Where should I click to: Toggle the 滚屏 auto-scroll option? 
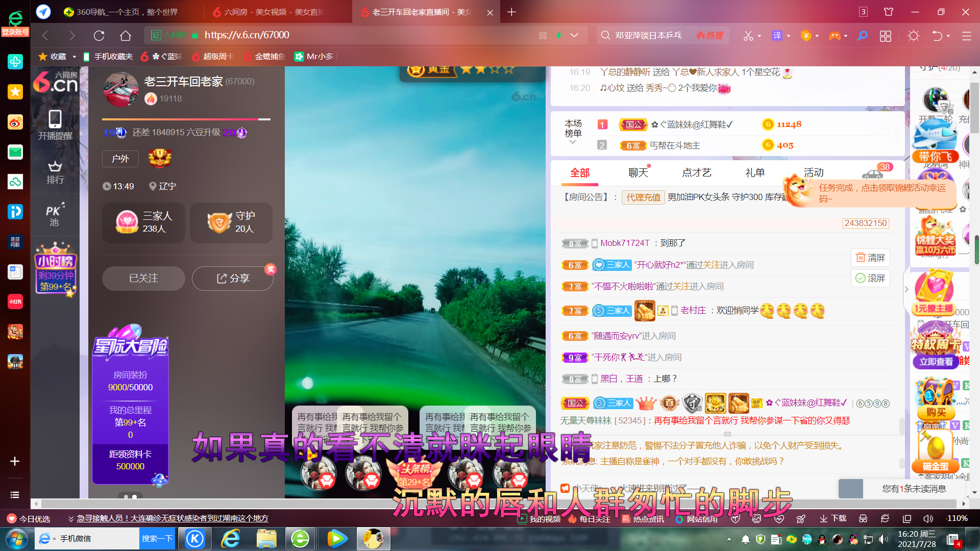pyautogui.click(x=870, y=278)
